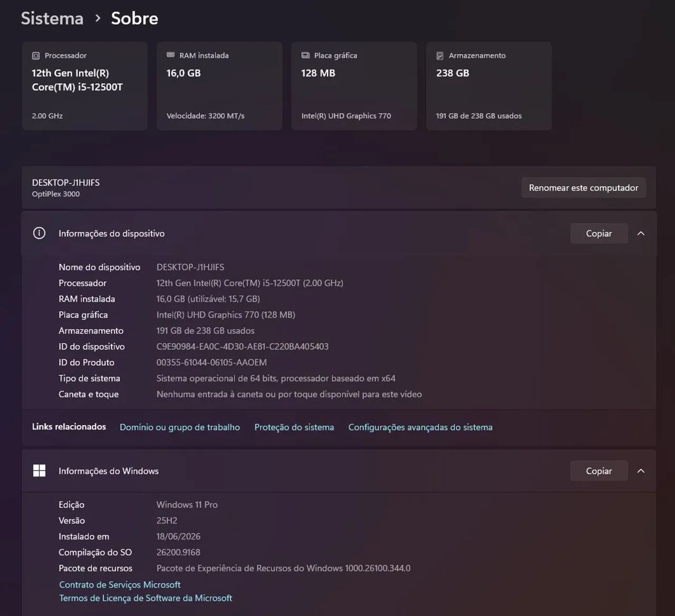Click the 238 GB value in Armazenamento card
675x616 pixels.
point(452,73)
